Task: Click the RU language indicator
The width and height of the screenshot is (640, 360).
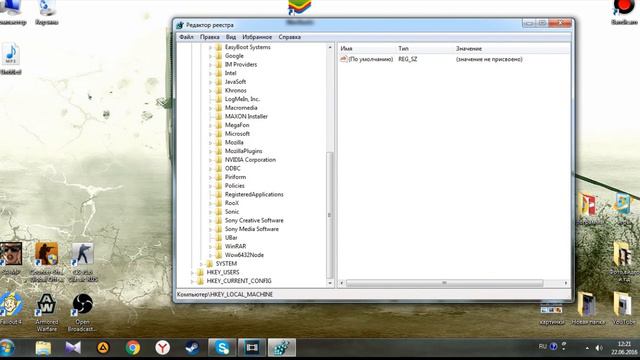Action: (x=542, y=347)
